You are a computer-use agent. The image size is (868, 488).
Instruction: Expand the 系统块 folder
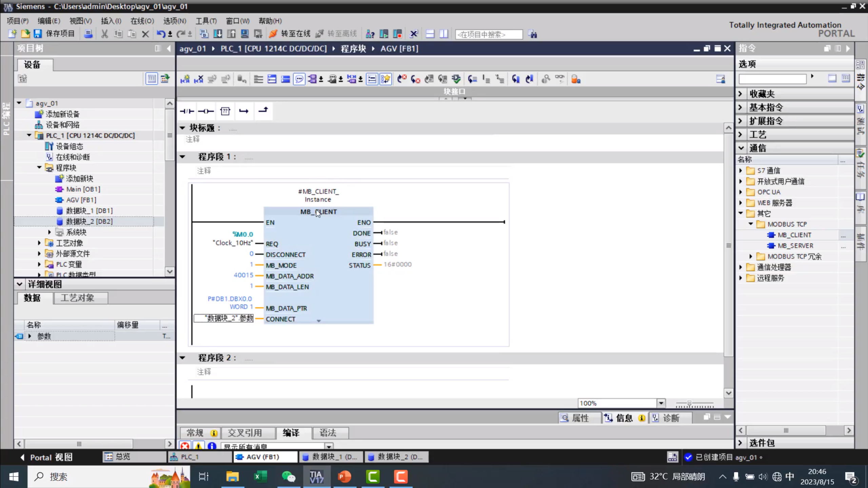[50, 232]
